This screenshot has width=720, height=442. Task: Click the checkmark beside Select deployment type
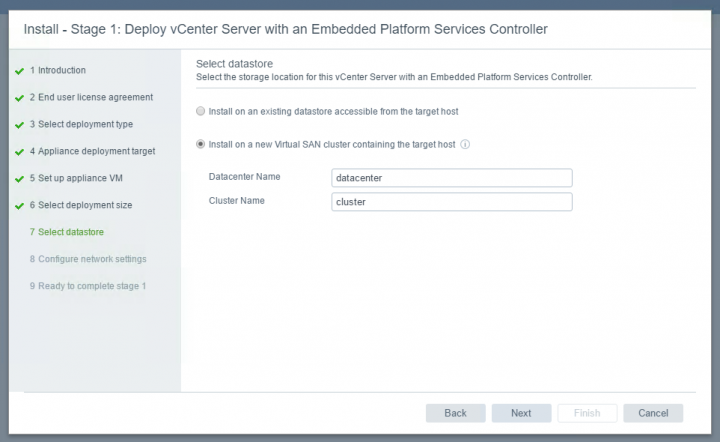click(x=19, y=125)
